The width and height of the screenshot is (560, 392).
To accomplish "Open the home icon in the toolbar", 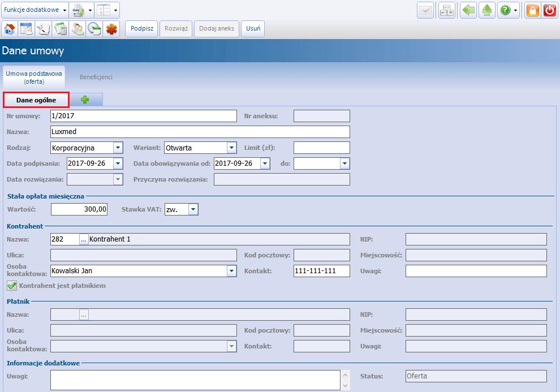I will click(10, 28).
